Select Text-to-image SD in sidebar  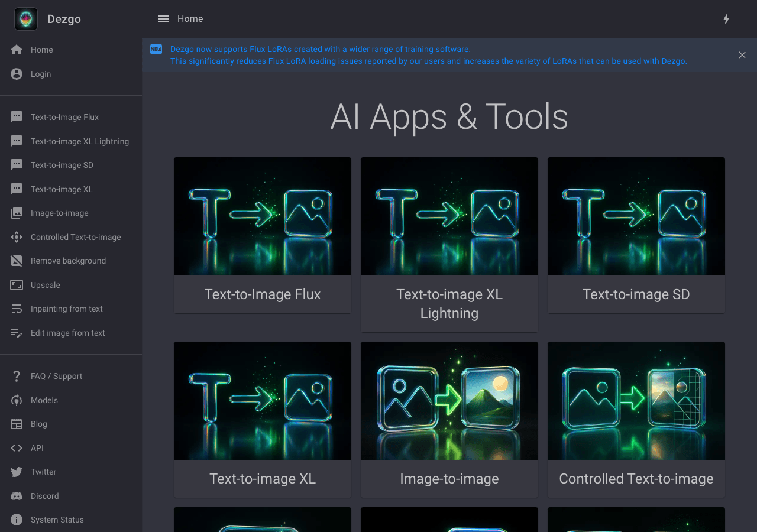pos(71,165)
